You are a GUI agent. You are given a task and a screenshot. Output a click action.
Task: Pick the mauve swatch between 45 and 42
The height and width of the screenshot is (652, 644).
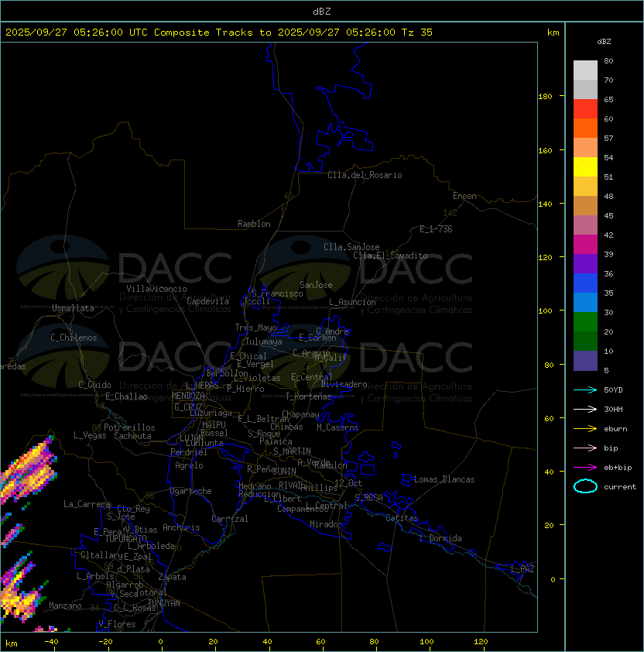[585, 225]
